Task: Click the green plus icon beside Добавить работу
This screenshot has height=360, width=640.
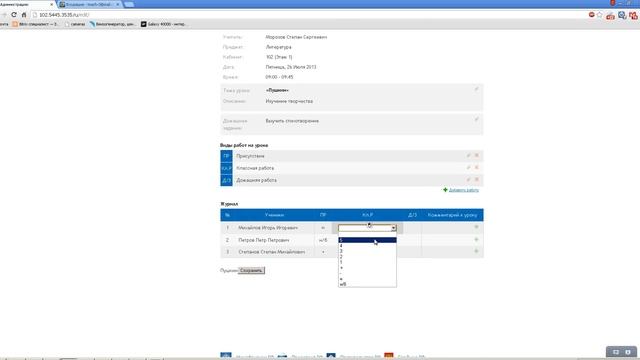Action: (445, 190)
